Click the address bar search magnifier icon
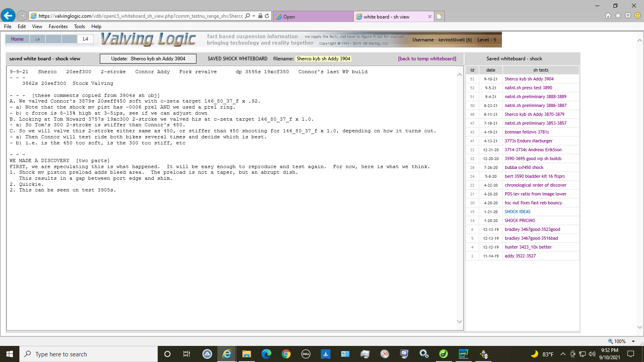The width and height of the screenshot is (644, 362). coord(248,16)
